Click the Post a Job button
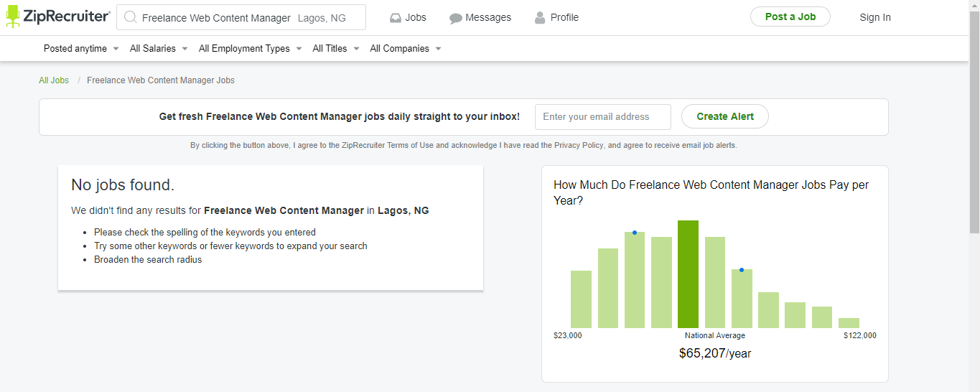The height and width of the screenshot is (392, 980). point(790,17)
